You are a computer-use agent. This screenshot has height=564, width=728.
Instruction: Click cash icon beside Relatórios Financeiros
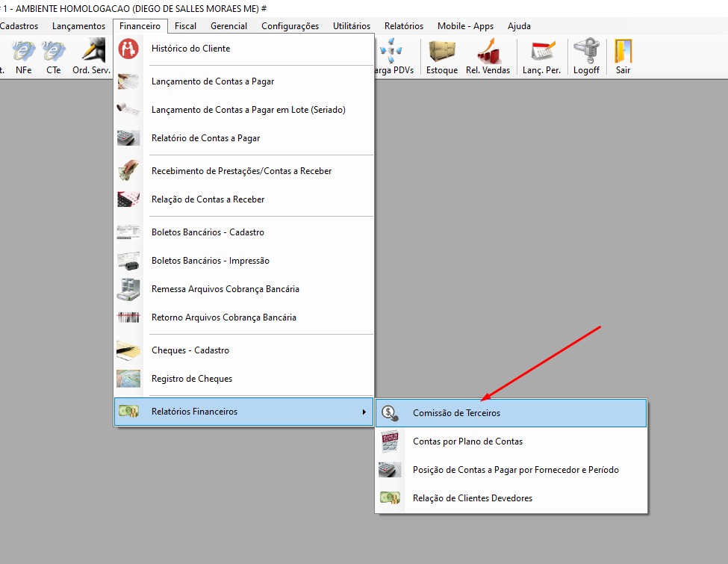pos(128,411)
